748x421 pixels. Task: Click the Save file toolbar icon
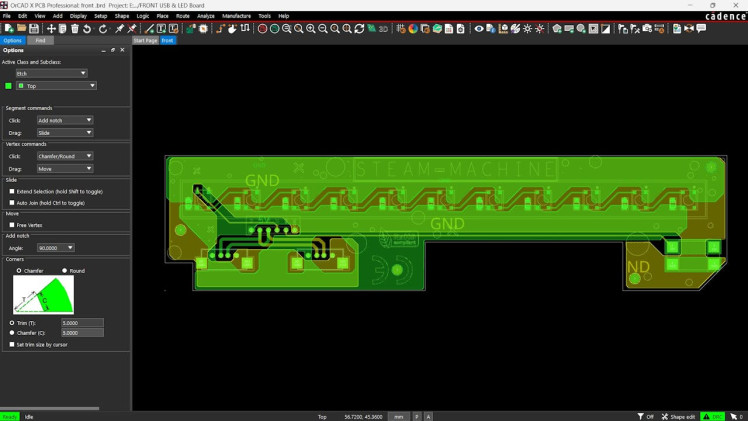click(33, 29)
